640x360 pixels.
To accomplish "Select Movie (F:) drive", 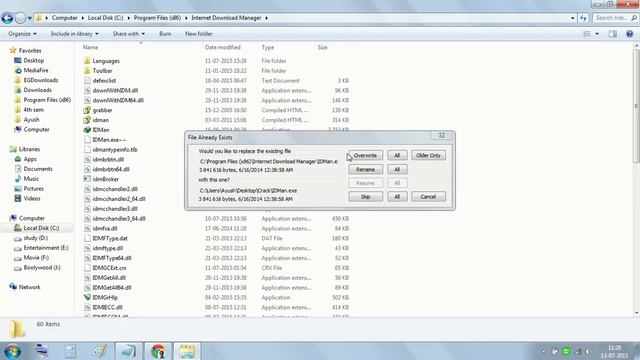I will pyautogui.click(x=36, y=258).
